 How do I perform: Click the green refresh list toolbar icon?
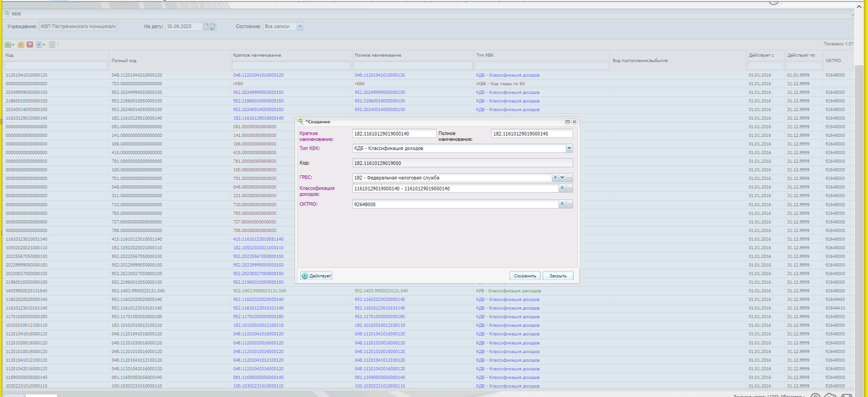pyautogui.click(x=52, y=44)
